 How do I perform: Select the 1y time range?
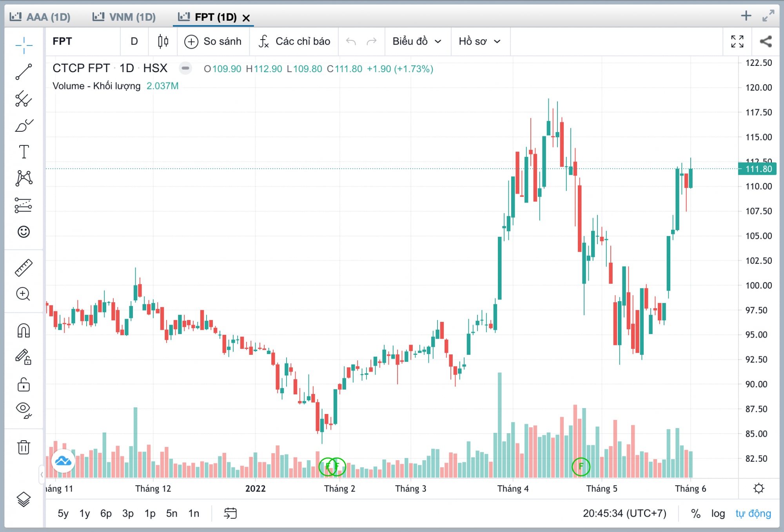pos(85,513)
